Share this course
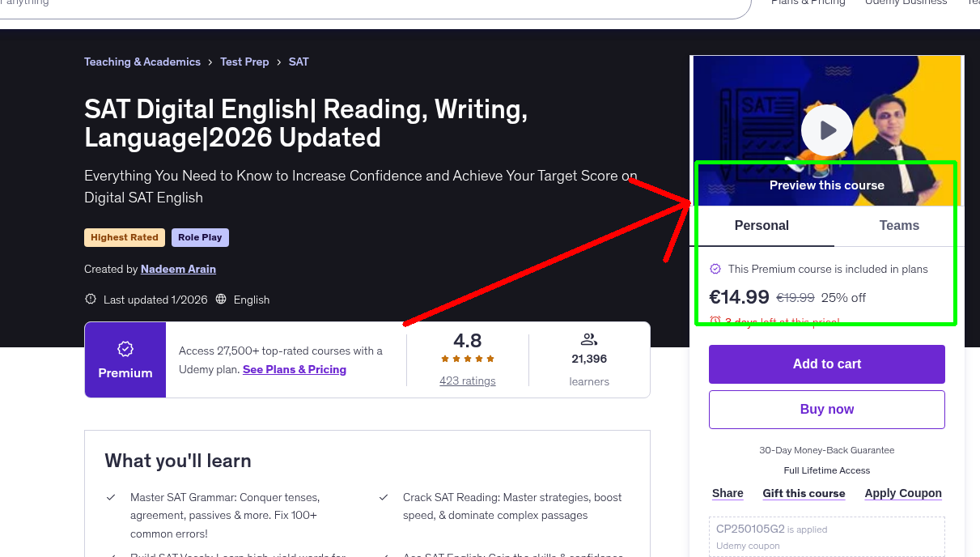Screen dimensions: 980x557 [x=727, y=493]
